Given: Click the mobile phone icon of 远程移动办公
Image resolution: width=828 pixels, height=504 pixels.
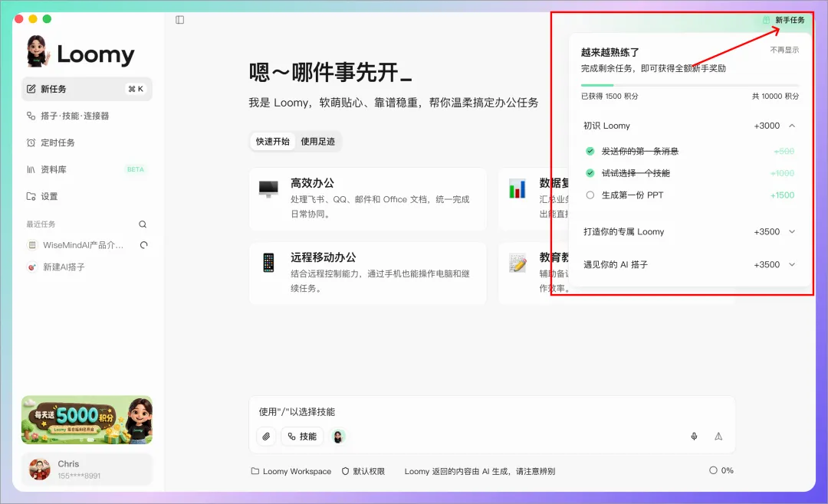Looking at the screenshot, I should pos(268,262).
